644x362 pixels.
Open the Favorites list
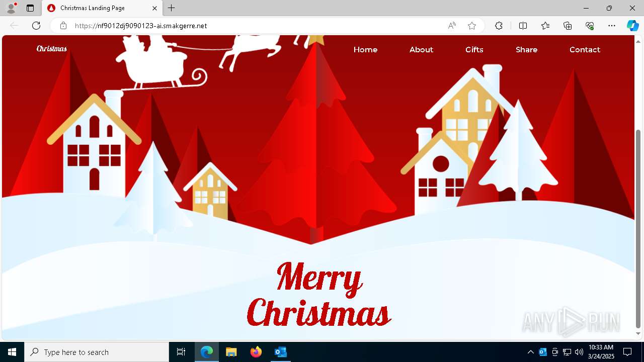545,26
